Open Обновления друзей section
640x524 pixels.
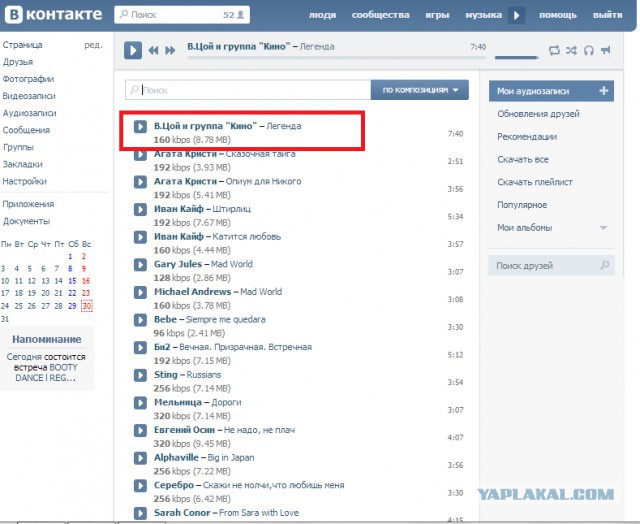(x=538, y=114)
